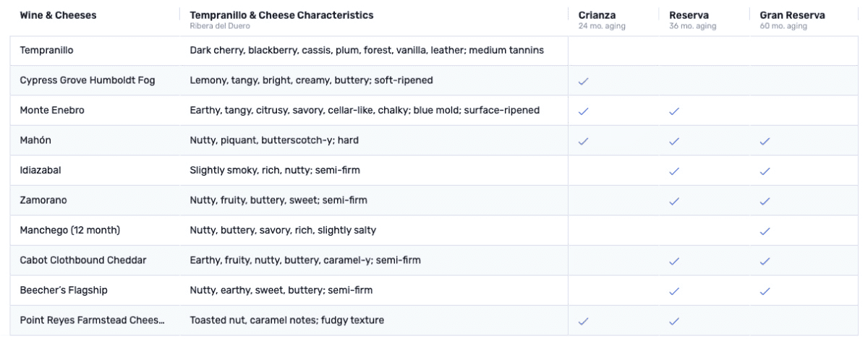Viewport: 868px width, 342px height.
Task: Click the Reserva checkmark for Cabot Clothbound Cheddar
Action: coord(674,261)
